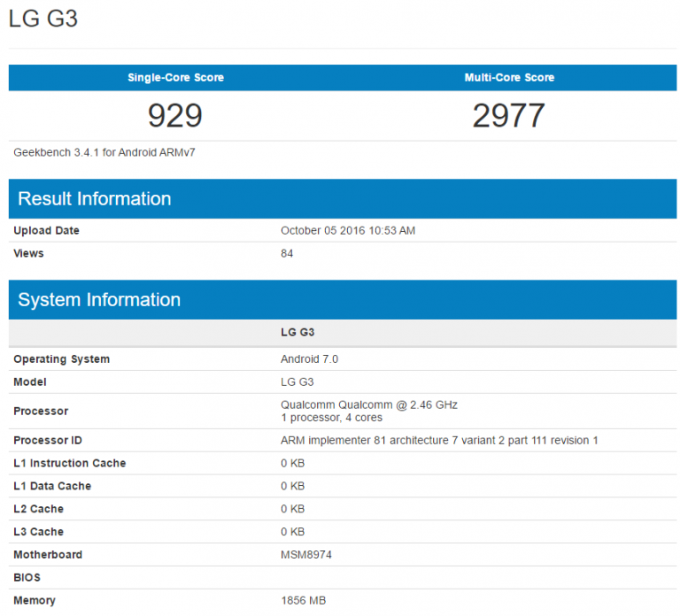This screenshot has width=680, height=616.
Task: Select the Multi-Core Score header
Action: click(510, 78)
